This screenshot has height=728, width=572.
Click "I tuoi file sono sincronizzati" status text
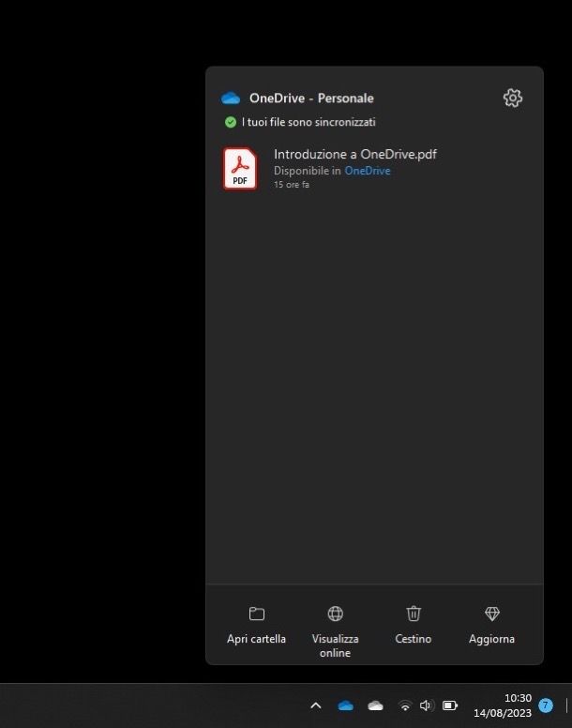(x=309, y=122)
